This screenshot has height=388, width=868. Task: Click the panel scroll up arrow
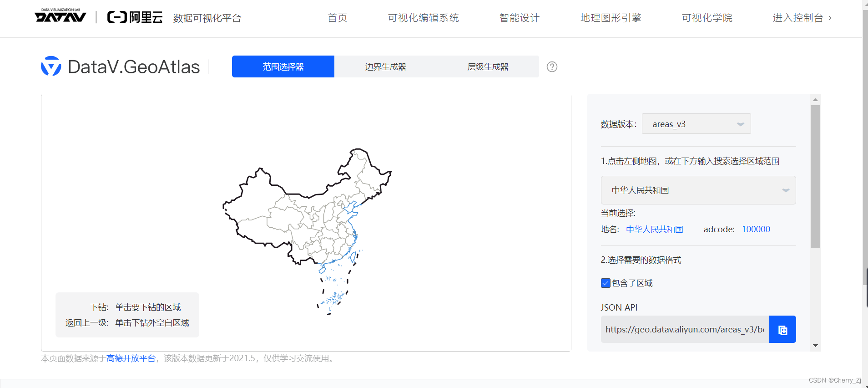(815, 99)
